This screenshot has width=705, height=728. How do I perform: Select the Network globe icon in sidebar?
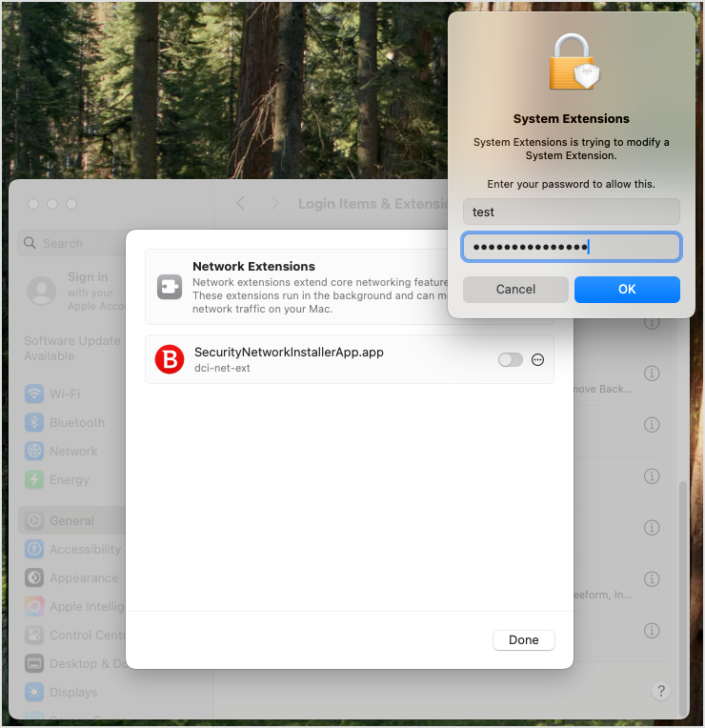pyautogui.click(x=34, y=452)
